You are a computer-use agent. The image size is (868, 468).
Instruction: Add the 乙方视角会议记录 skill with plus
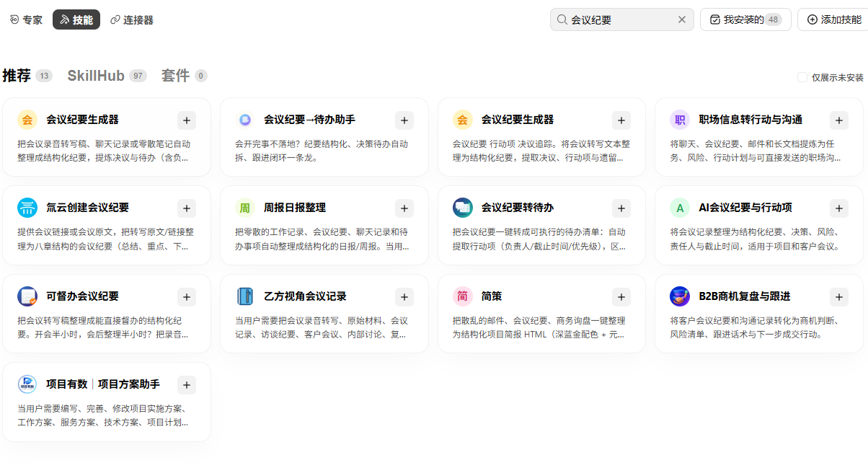pyautogui.click(x=404, y=297)
